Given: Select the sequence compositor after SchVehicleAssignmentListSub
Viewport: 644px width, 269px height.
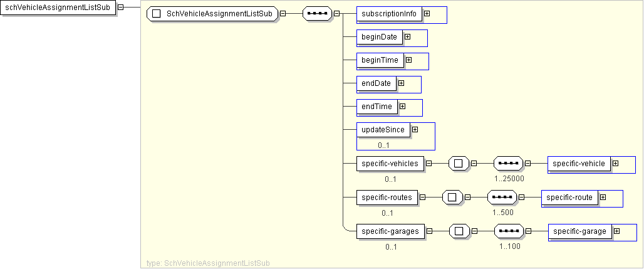Looking at the screenshot, I should 317,14.
